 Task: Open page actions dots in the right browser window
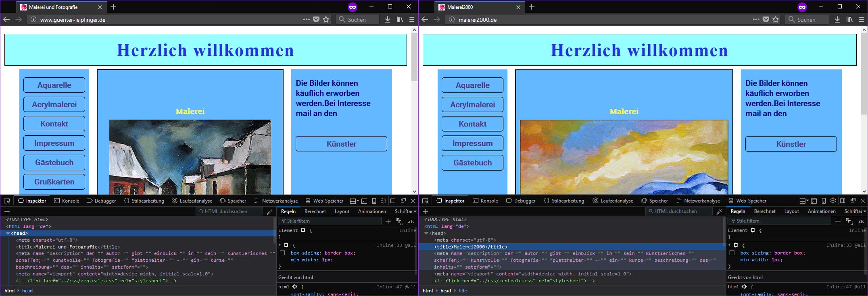click(x=756, y=19)
